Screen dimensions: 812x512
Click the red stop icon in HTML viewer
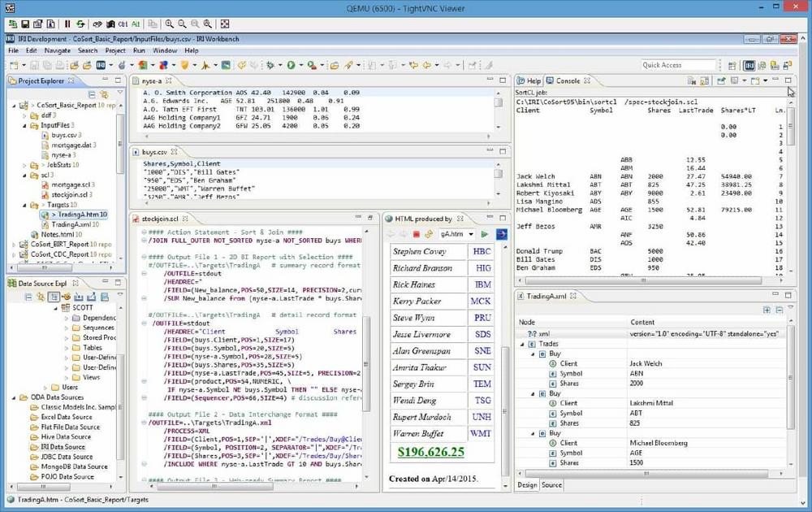(x=416, y=234)
